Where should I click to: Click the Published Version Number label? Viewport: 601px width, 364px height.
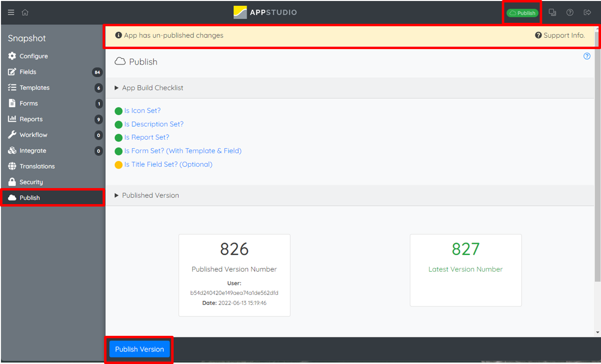[234, 269]
